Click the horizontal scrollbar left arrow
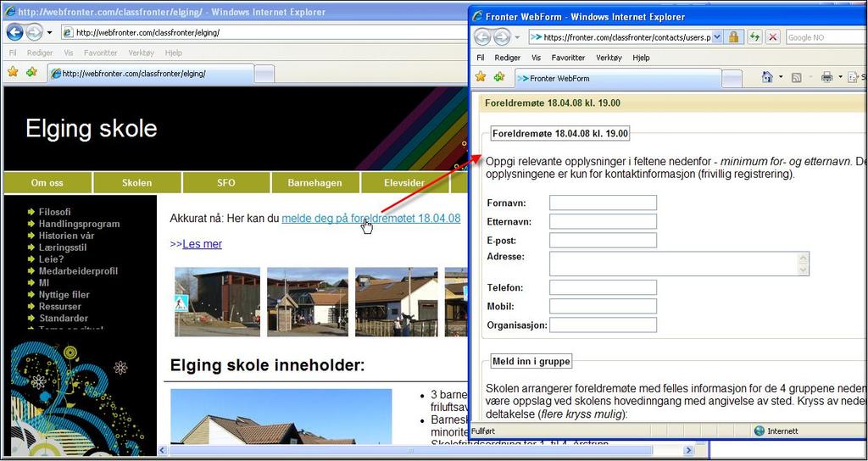 click(164, 451)
